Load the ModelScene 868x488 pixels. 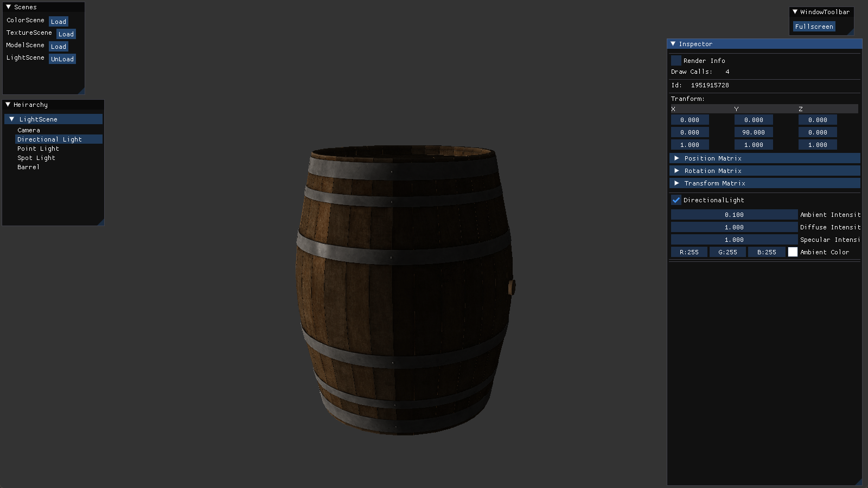coord(59,47)
